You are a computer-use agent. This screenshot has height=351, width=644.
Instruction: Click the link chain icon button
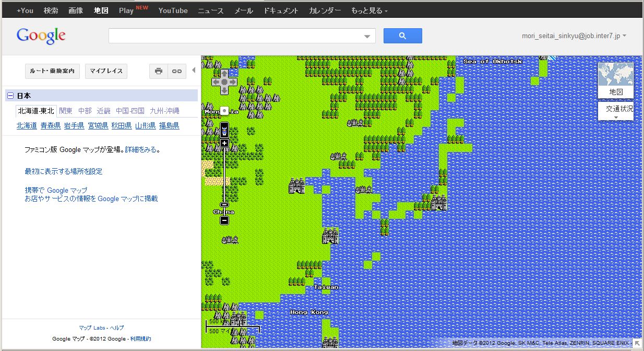click(177, 71)
